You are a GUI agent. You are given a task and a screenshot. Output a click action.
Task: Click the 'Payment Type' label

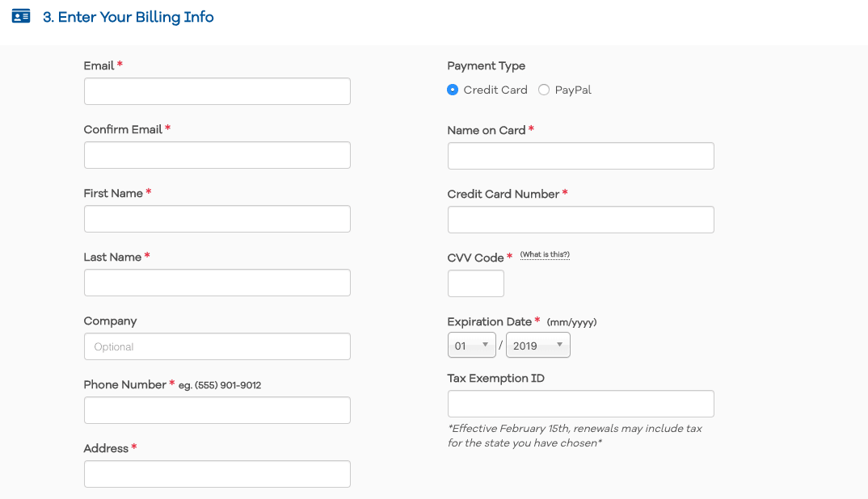pos(486,66)
